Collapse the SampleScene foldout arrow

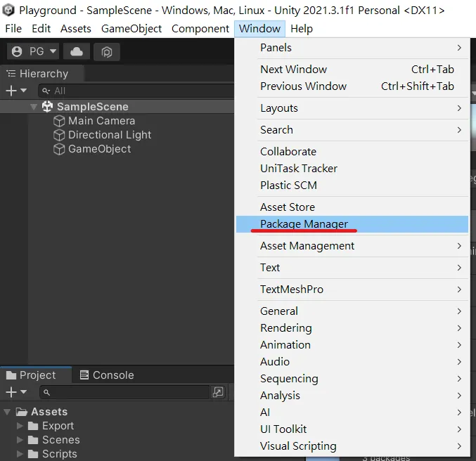click(34, 107)
